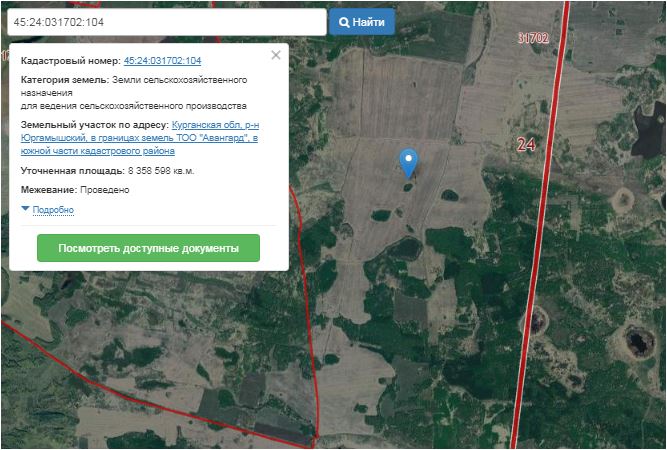Click the blue triangle next to Подробно
The image size is (667, 450).
(26, 209)
